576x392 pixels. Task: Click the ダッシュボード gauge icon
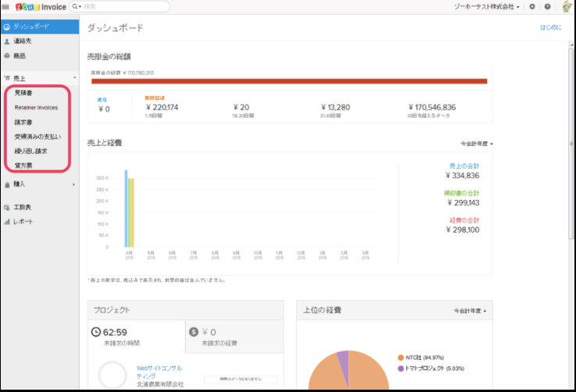click(6, 27)
